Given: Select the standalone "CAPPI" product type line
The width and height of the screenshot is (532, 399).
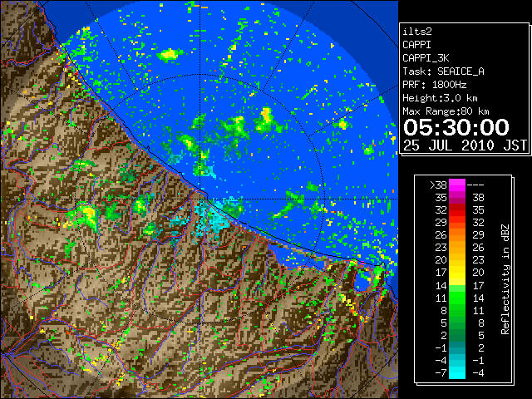Looking at the screenshot, I should tap(416, 45).
